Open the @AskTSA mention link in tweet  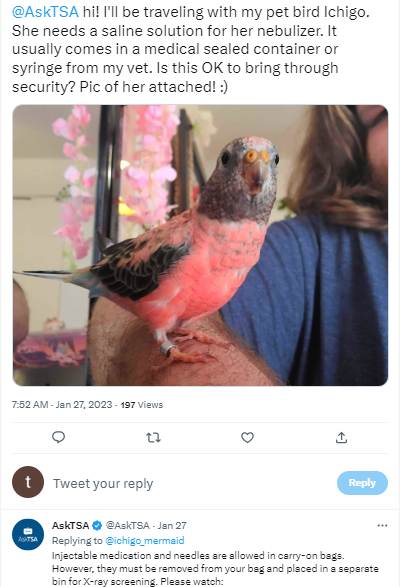click(45, 12)
